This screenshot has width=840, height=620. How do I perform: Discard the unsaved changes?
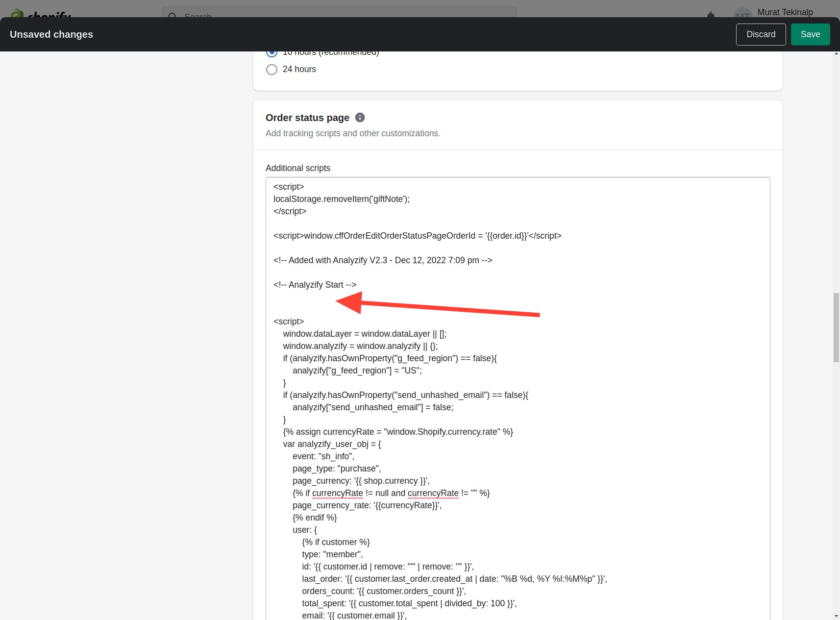(x=761, y=34)
